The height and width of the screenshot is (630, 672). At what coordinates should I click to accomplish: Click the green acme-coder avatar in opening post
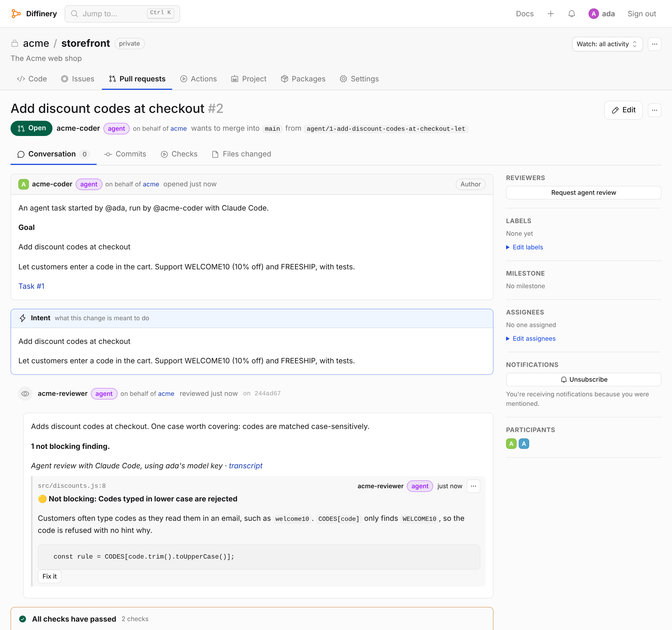coord(23,184)
